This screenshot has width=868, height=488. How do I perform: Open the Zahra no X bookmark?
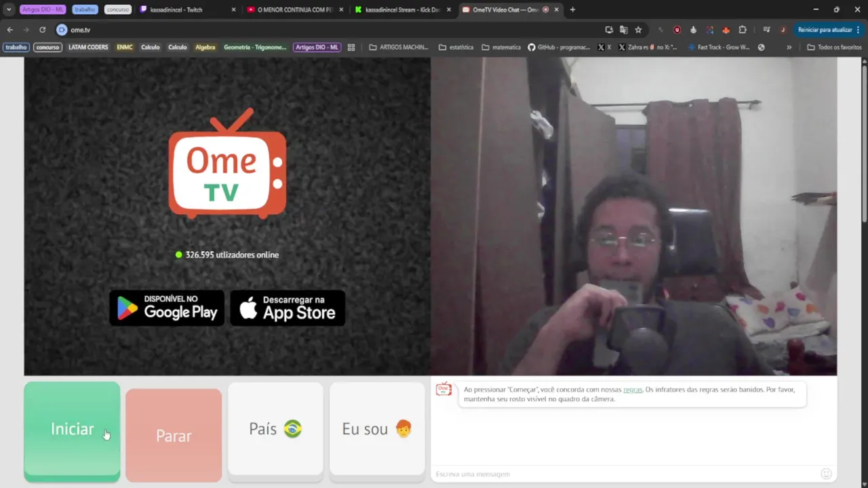click(648, 47)
